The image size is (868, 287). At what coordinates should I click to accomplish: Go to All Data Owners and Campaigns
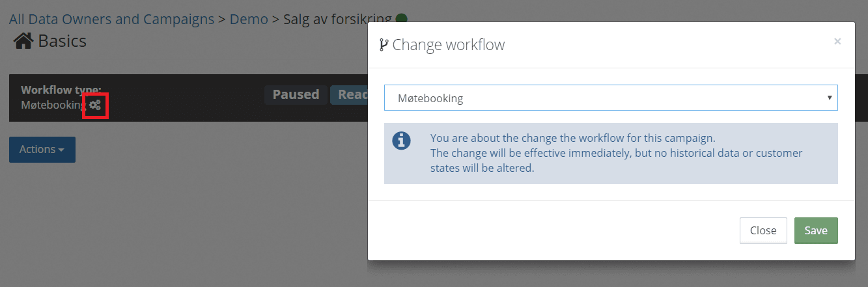coord(112,20)
